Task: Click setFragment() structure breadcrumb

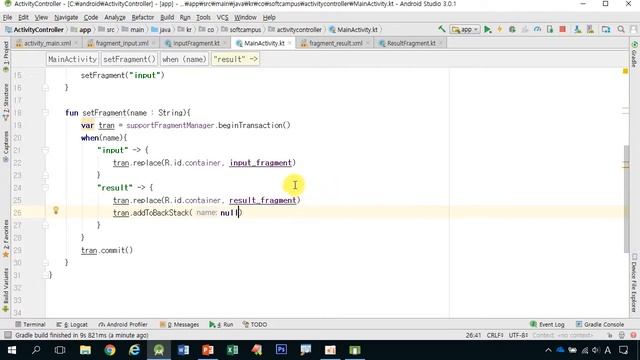Action: 129,59
